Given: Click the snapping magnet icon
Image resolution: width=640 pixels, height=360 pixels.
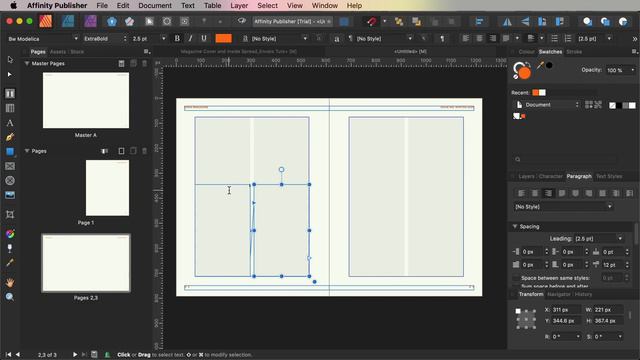Looking at the screenshot, I should [371, 22].
